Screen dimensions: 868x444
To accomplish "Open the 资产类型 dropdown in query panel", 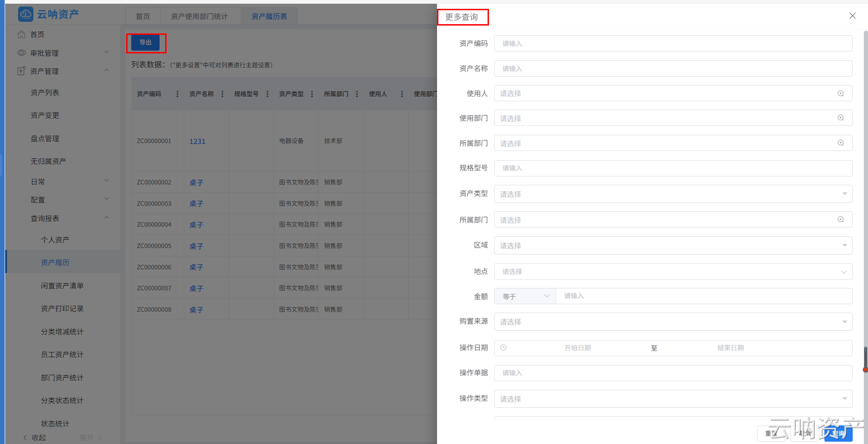I will pos(673,194).
